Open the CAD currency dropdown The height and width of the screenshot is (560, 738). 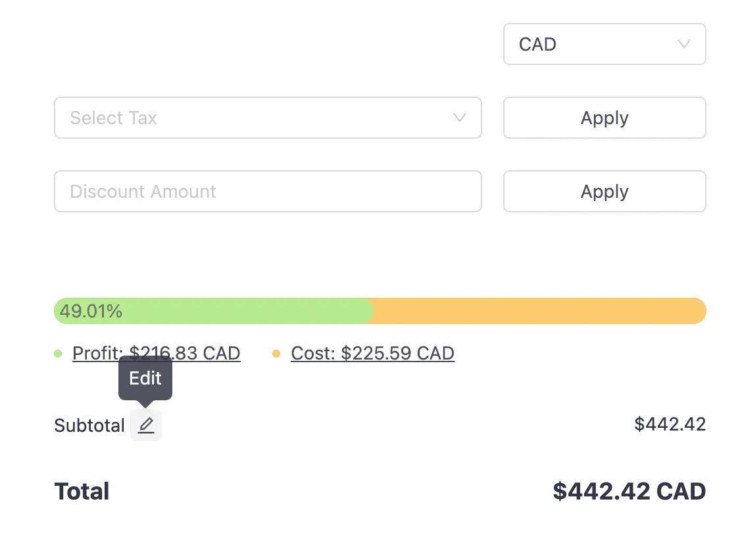pyautogui.click(x=604, y=44)
